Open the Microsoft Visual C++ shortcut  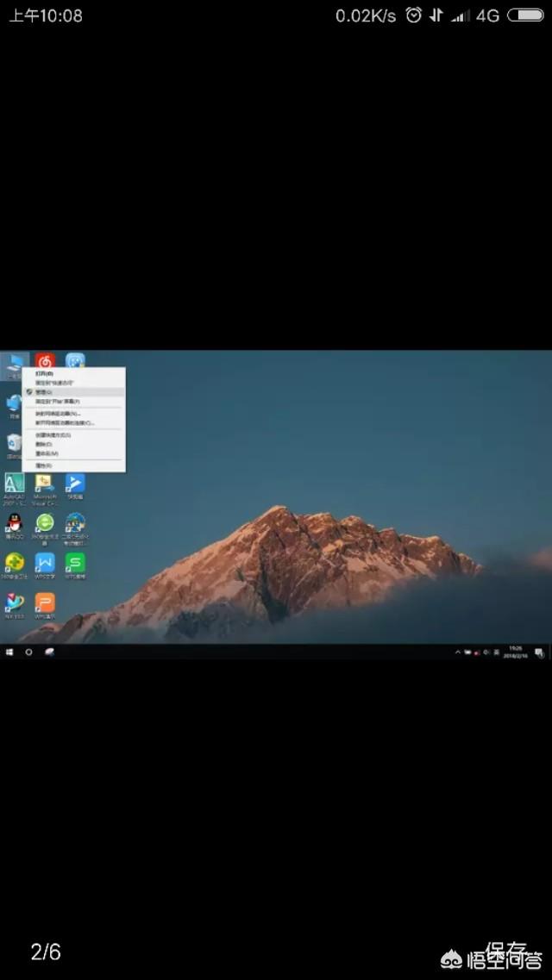point(45,488)
